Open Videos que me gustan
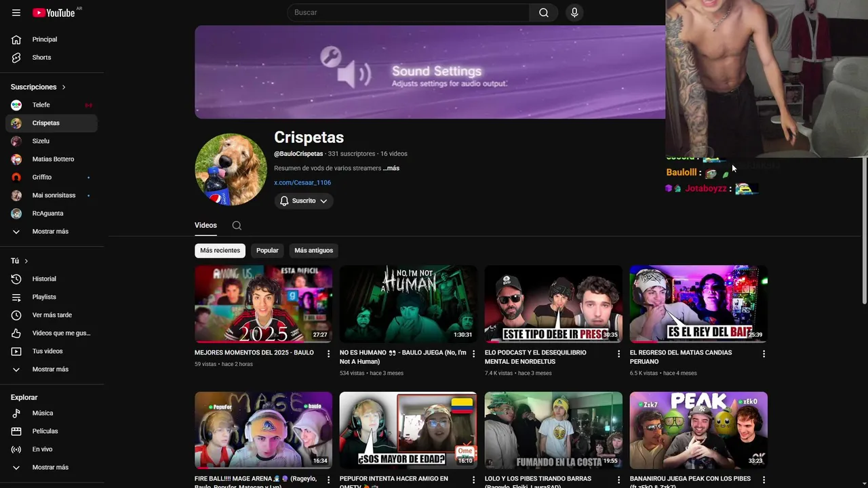Viewport: 868px width, 488px height. point(52,333)
